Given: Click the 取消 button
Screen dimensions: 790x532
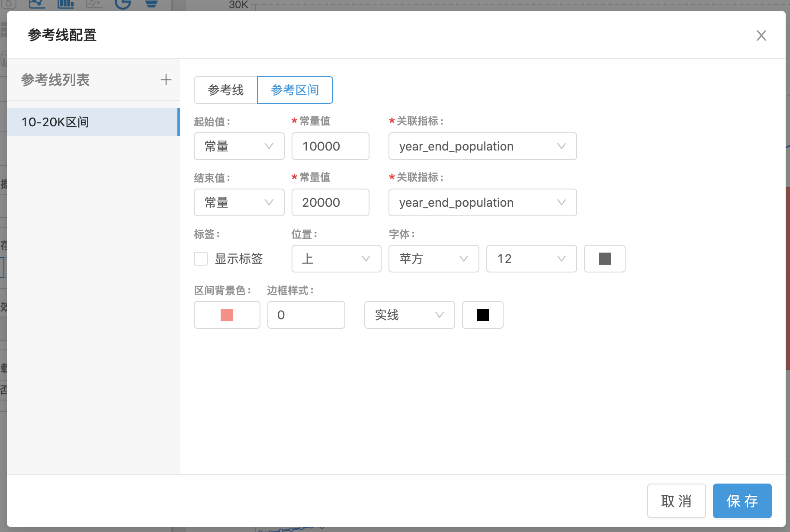Looking at the screenshot, I should click(676, 501).
